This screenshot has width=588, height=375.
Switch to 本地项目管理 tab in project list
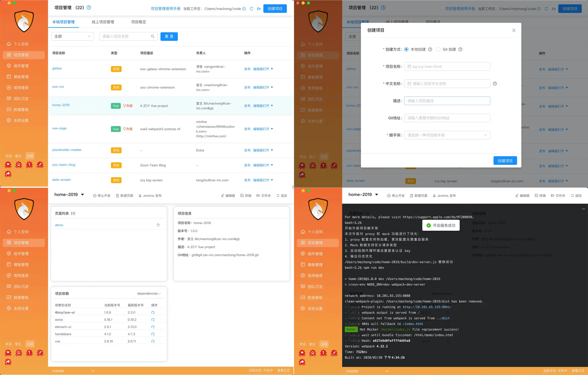63,22
